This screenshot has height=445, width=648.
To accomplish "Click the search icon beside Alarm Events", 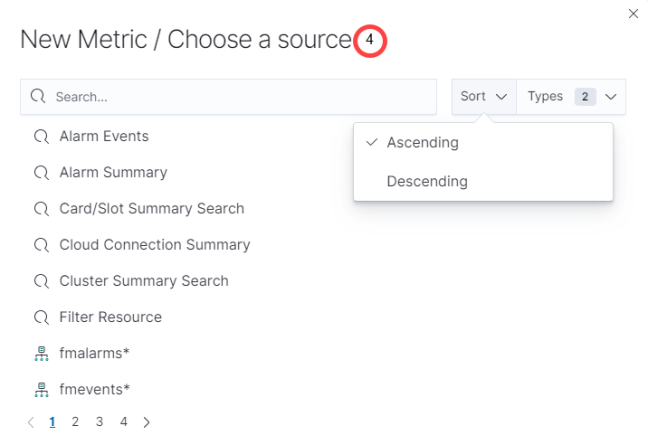I will (41, 136).
